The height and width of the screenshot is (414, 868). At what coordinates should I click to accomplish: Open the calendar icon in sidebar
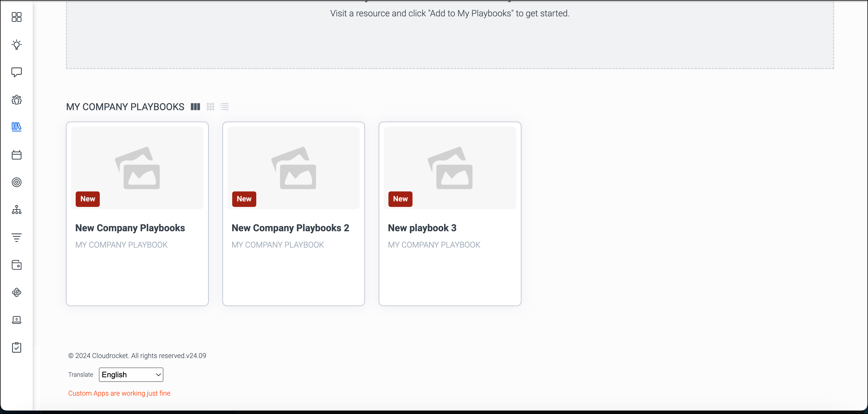tap(17, 155)
